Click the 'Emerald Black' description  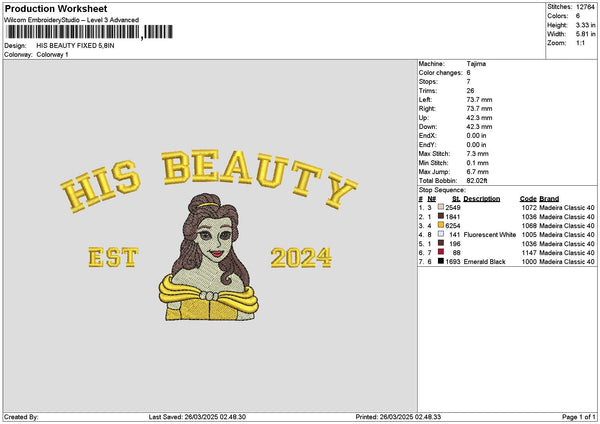point(484,262)
